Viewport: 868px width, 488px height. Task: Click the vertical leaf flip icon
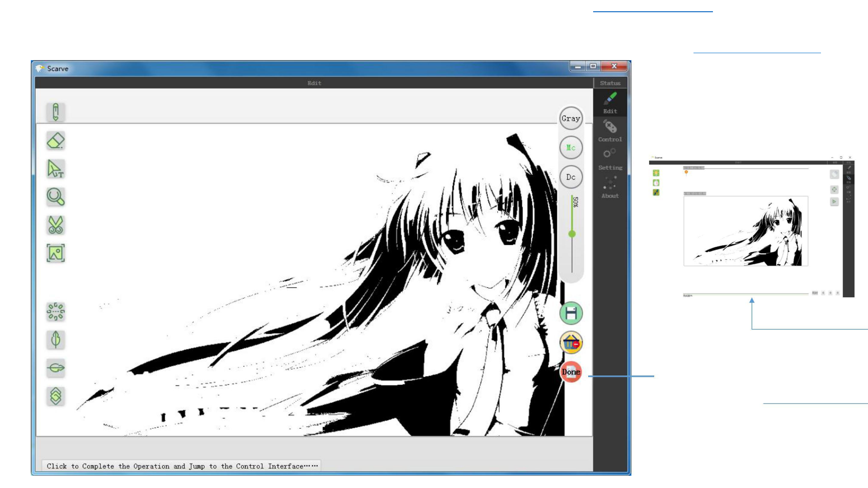point(56,339)
